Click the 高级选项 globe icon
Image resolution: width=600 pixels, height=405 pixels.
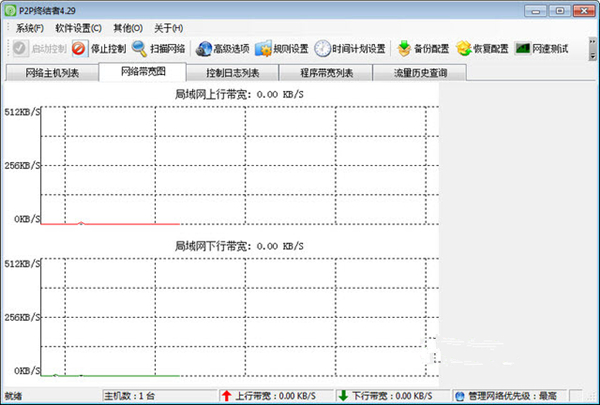point(204,49)
